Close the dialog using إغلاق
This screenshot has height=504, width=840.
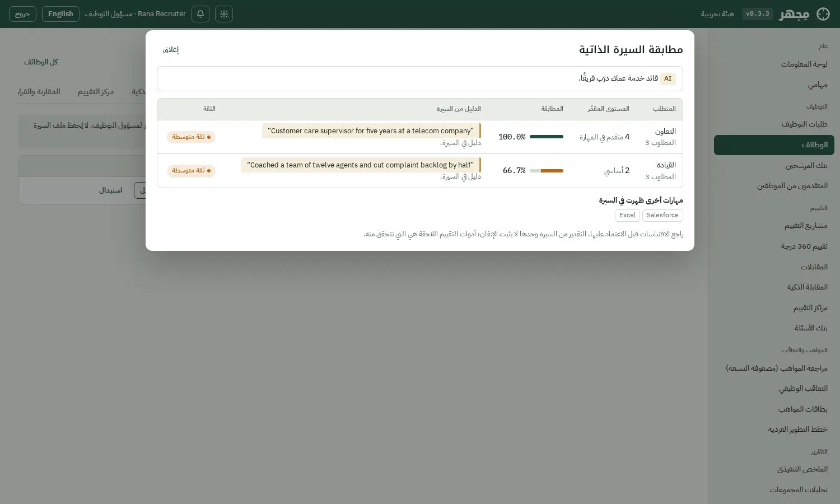coord(171,50)
